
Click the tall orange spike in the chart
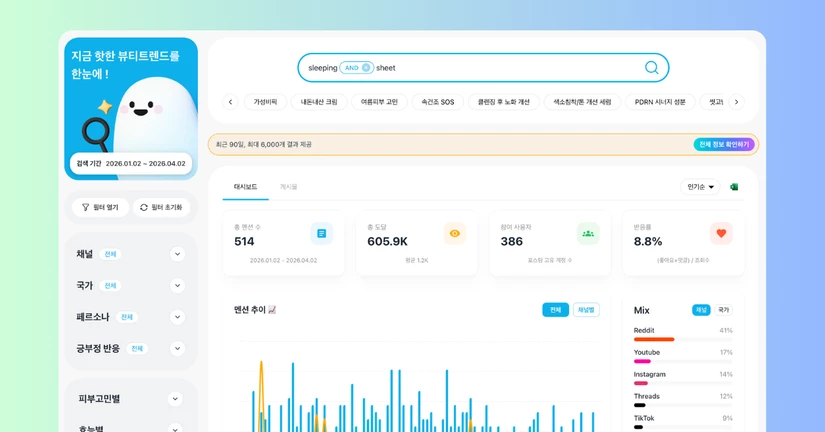coord(261,395)
